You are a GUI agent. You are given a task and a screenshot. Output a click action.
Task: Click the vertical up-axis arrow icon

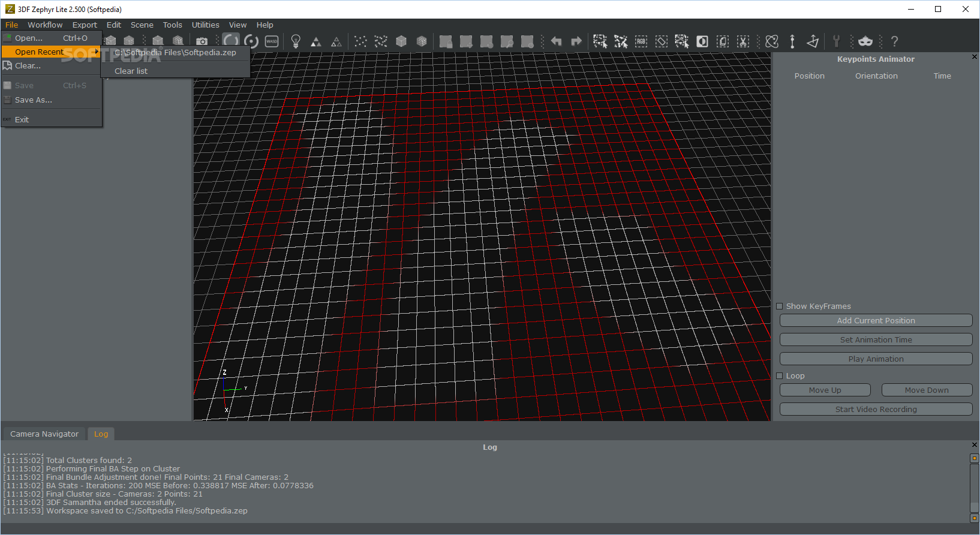pos(792,41)
